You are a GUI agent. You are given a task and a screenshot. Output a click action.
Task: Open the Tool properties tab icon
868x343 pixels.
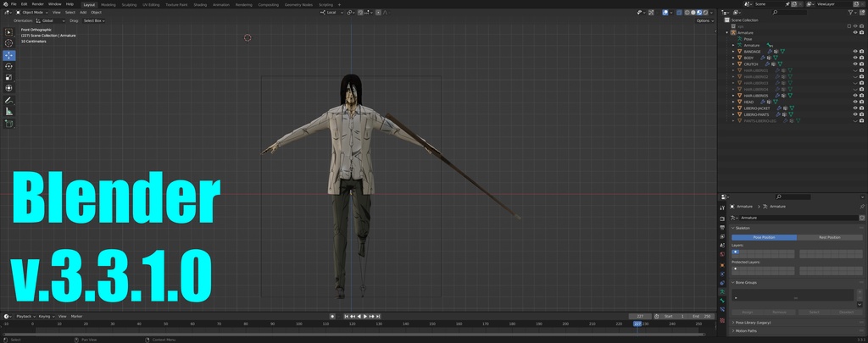(722, 208)
